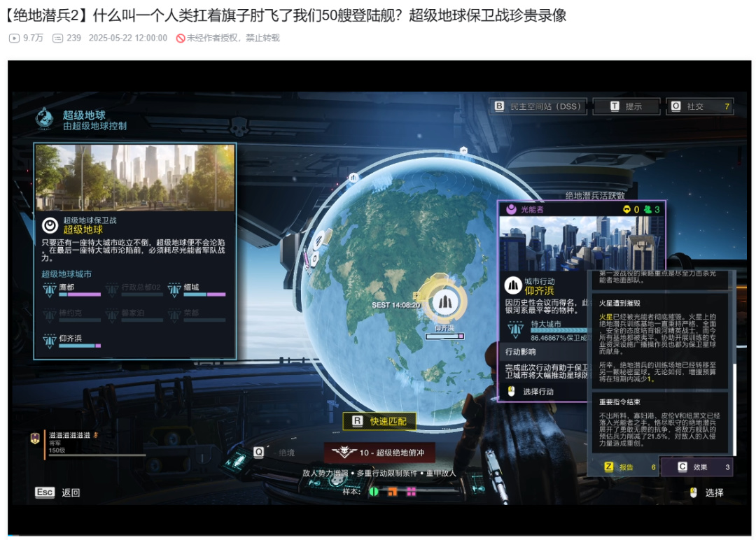Click the play count icon beside 9.7万
This screenshot has width=756, height=540.
point(14,38)
